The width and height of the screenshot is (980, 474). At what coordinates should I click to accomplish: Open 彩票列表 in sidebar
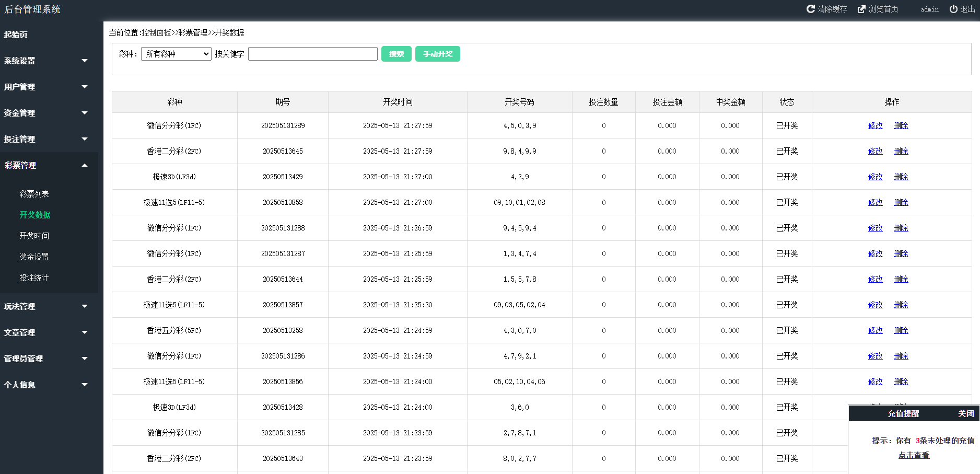click(34, 194)
